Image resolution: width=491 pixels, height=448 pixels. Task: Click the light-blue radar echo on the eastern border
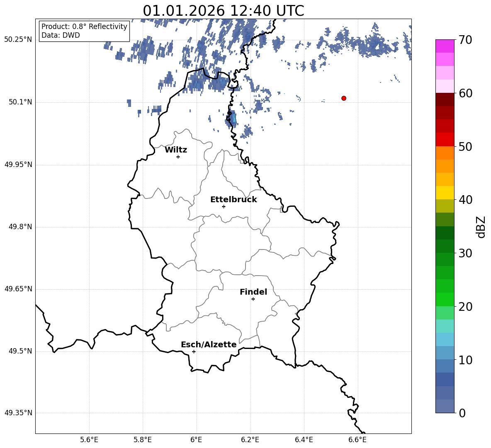233,119
